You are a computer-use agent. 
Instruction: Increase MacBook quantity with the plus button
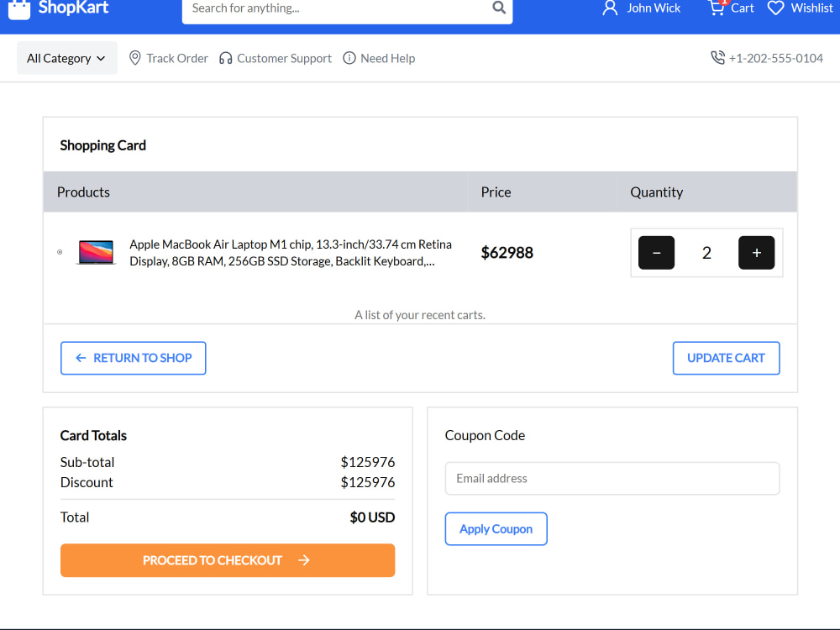756,252
